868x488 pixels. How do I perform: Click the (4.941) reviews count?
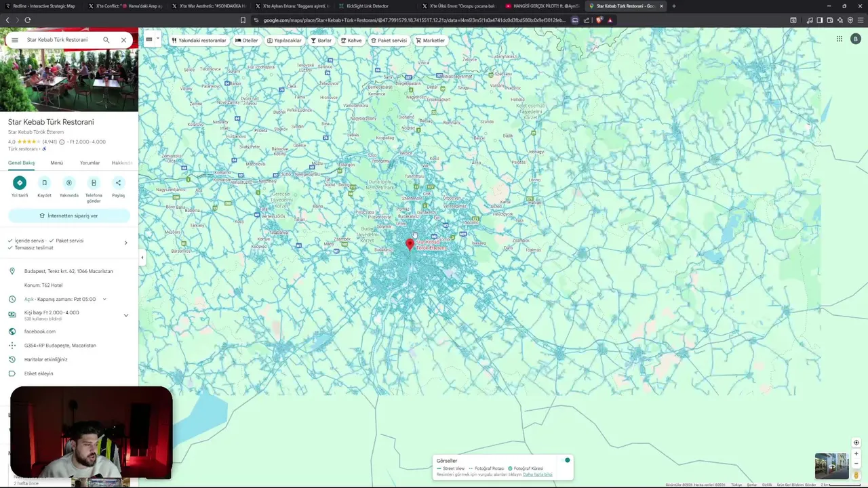click(50, 142)
